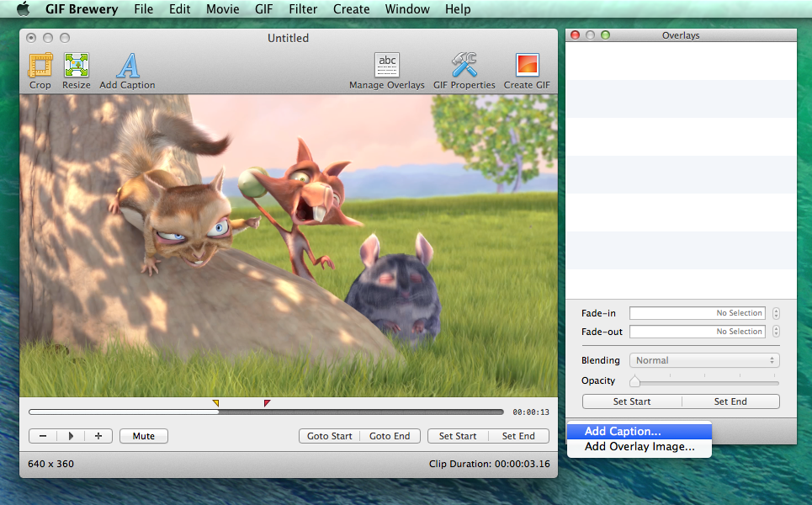Image resolution: width=812 pixels, height=505 pixels.
Task: Click Set Start in the Overlays panel
Action: pos(632,401)
